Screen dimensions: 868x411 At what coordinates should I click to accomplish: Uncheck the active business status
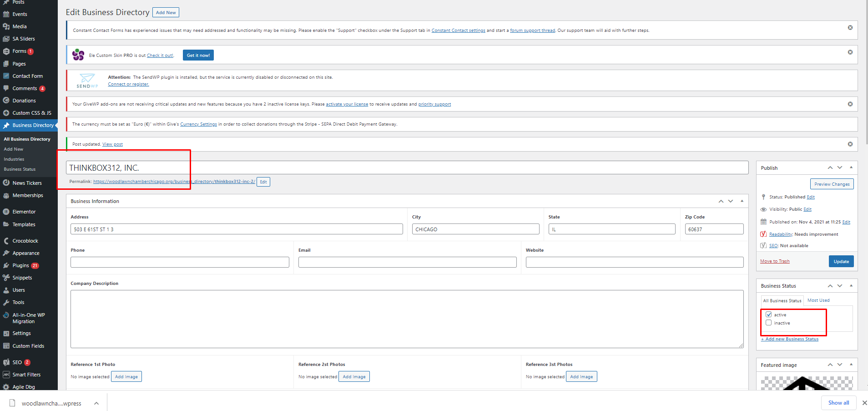769,315
